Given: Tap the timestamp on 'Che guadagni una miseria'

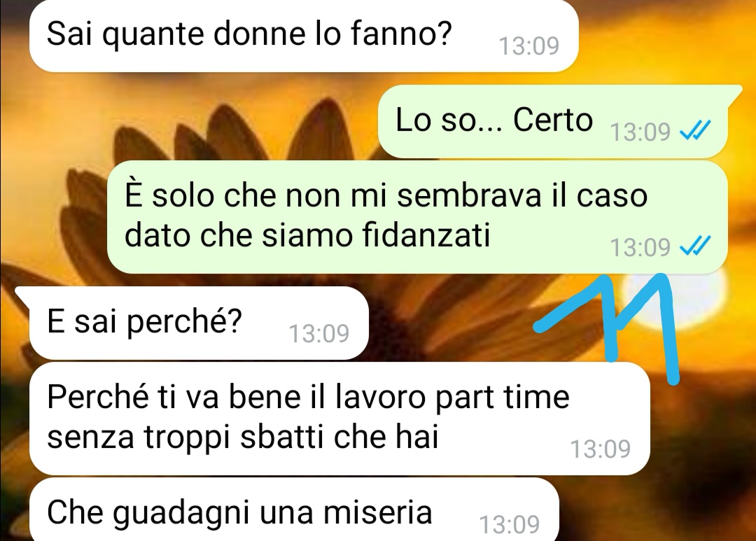Looking at the screenshot, I should coord(509,524).
